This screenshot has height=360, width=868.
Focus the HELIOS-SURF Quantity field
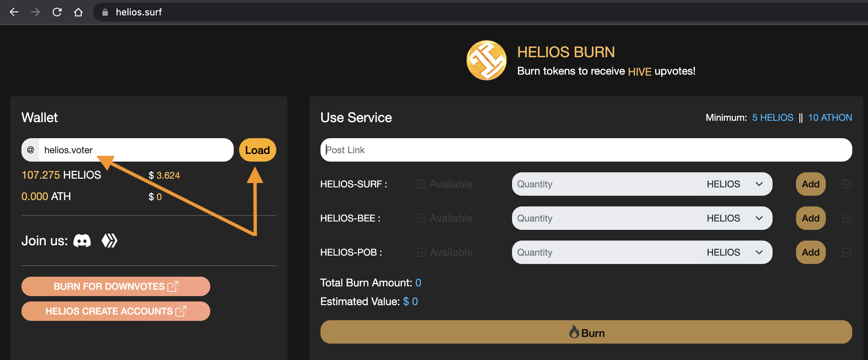[606, 184]
